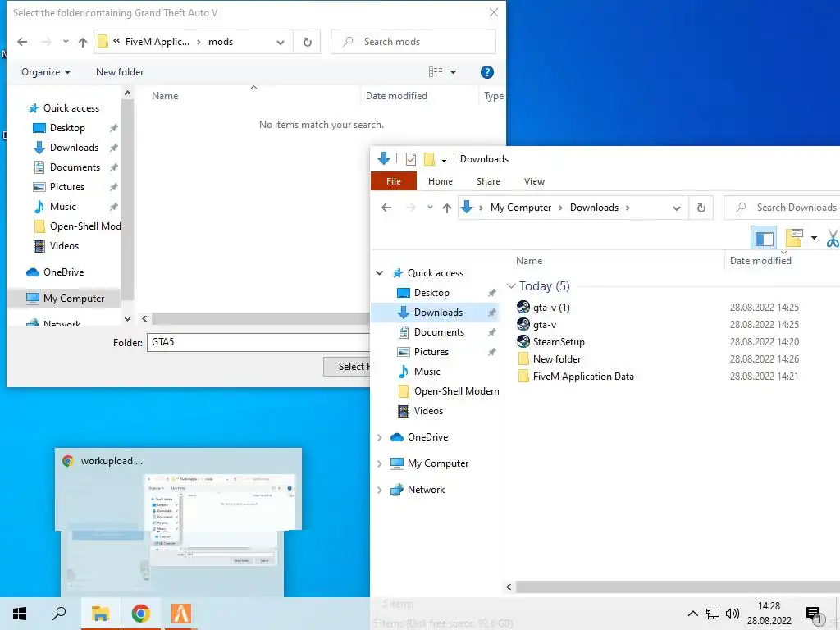
Task: Click the taskbar search magnifier
Action: click(59, 614)
